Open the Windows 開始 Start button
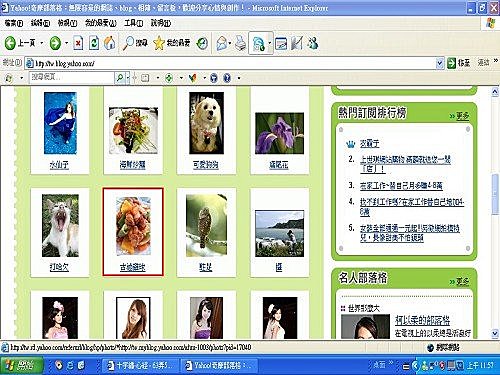The image size is (500, 375). coord(21,366)
